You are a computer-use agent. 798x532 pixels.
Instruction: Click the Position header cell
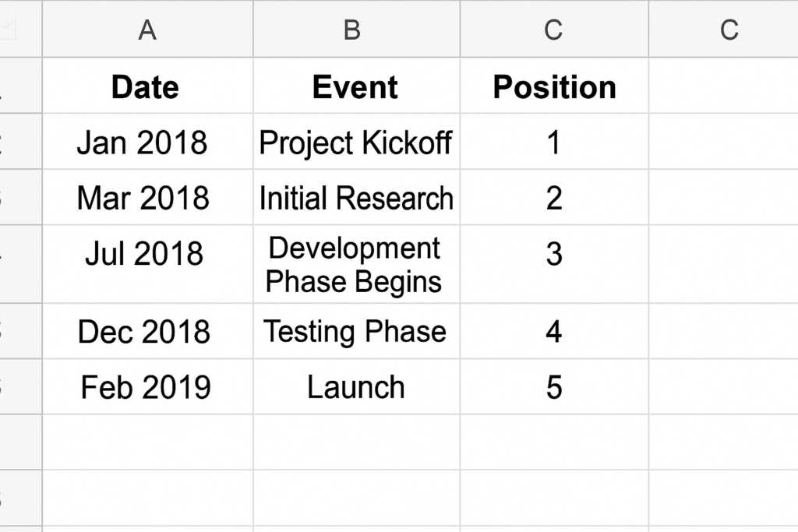554,86
